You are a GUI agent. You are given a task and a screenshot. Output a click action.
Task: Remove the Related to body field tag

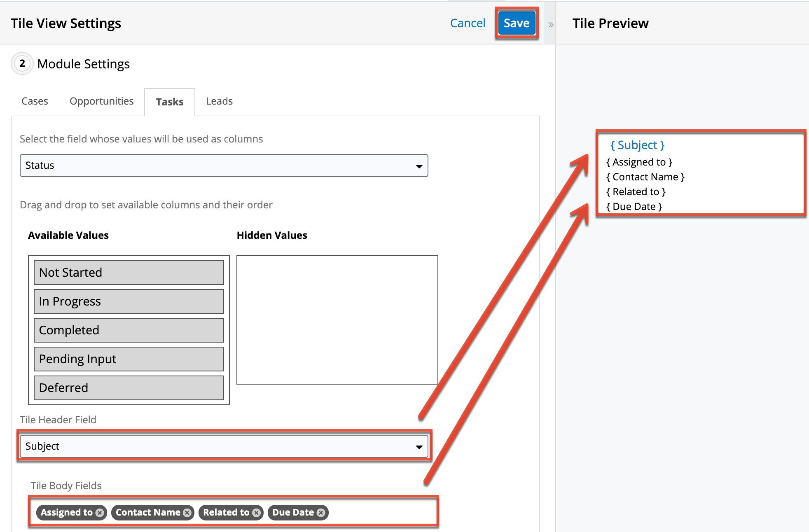click(256, 513)
